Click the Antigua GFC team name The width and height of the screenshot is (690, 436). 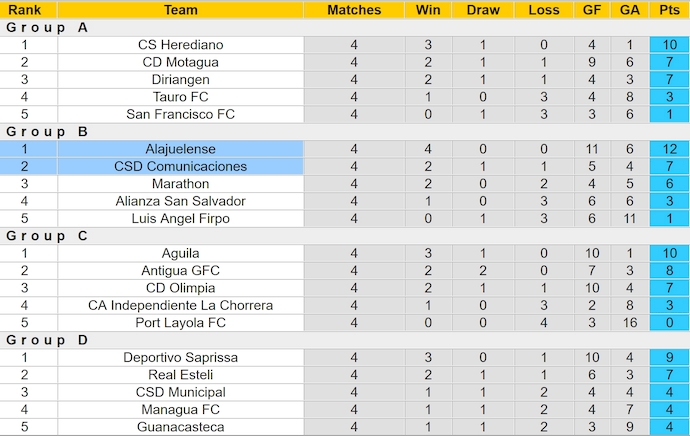[180, 270]
